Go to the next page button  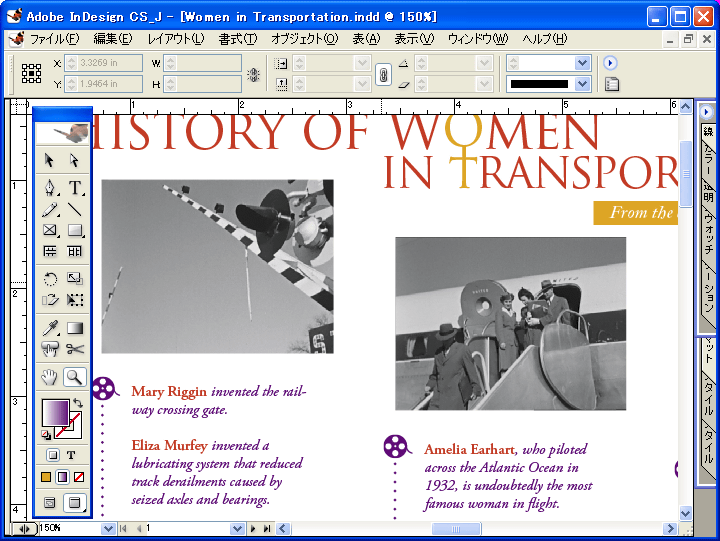pyautogui.click(x=253, y=529)
